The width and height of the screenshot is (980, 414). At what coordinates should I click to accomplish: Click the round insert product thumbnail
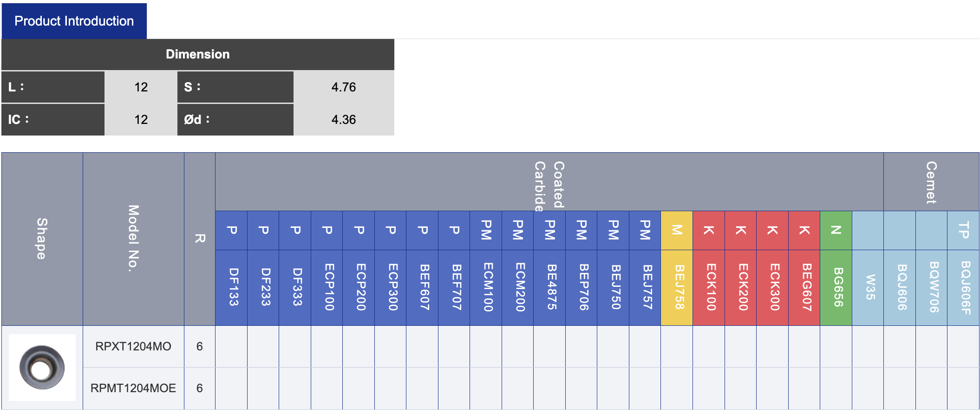(x=42, y=368)
